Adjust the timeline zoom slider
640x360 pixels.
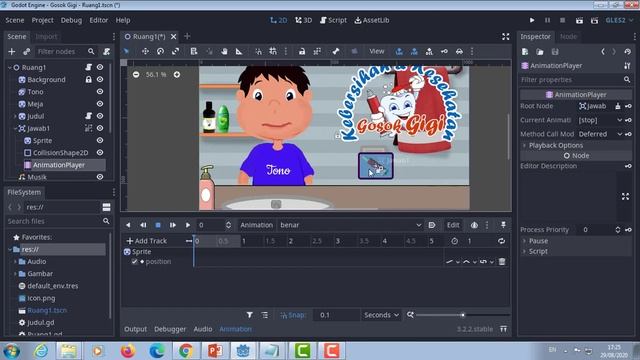[x=462, y=315]
